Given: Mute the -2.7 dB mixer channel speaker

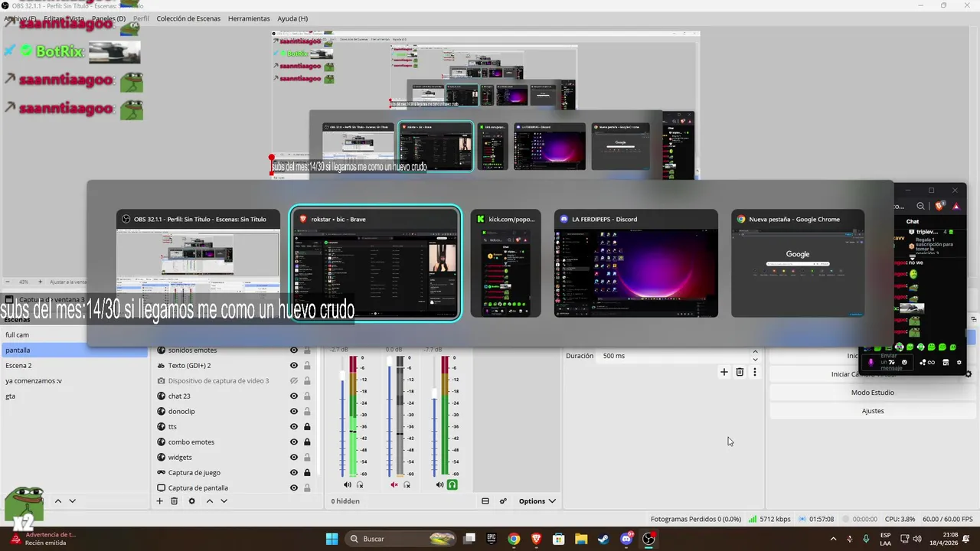Looking at the screenshot, I should tap(348, 484).
